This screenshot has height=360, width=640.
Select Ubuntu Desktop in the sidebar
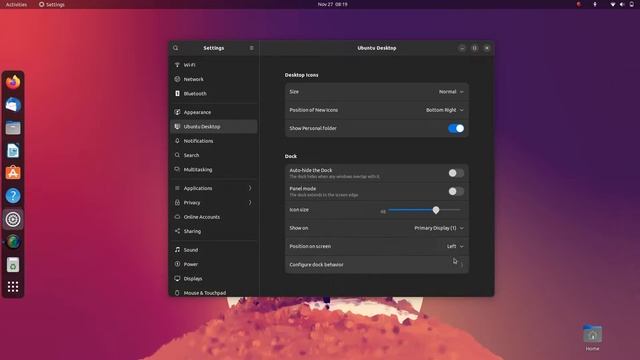213,127
